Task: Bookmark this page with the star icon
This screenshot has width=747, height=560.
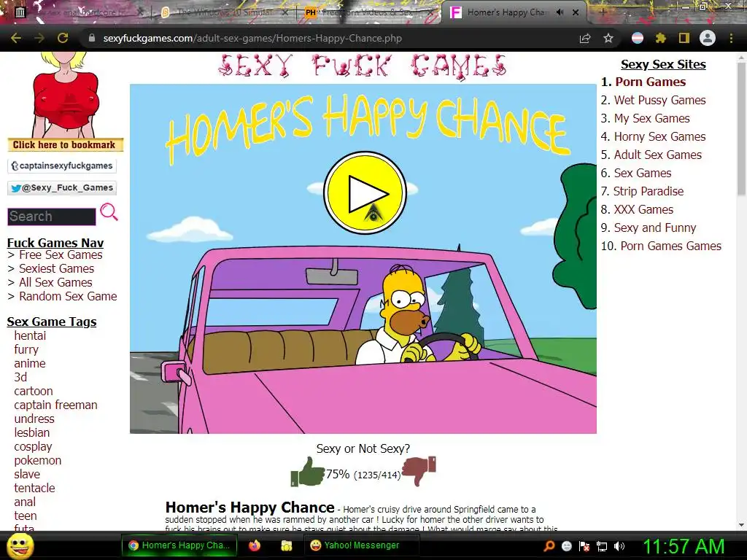Action: pyautogui.click(x=608, y=38)
